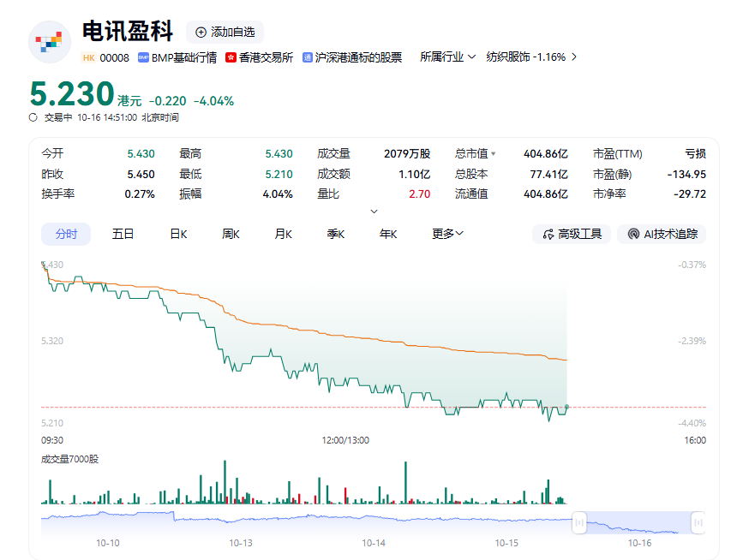The height and width of the screenshot is (560, 731).
Task: Click 10-10 date on overview timeline
Action: point(108,543)
